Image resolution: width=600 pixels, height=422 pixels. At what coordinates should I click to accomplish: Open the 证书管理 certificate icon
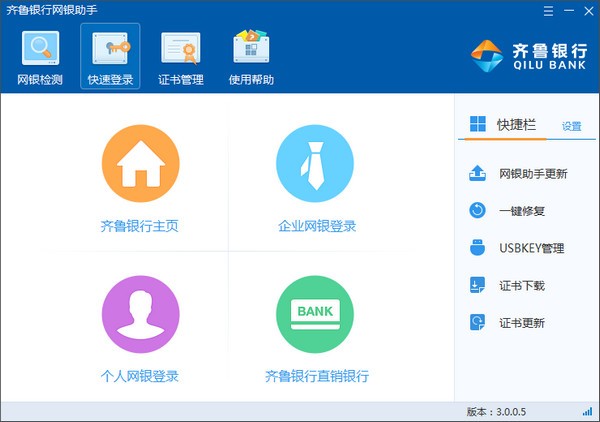click(x=181, y=48)
